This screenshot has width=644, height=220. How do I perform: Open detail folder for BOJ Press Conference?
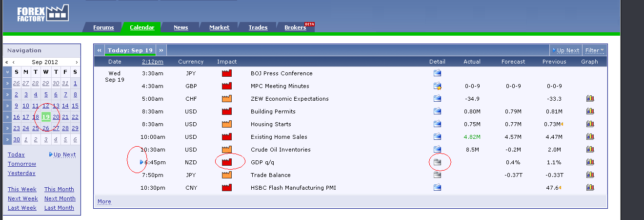437,73
